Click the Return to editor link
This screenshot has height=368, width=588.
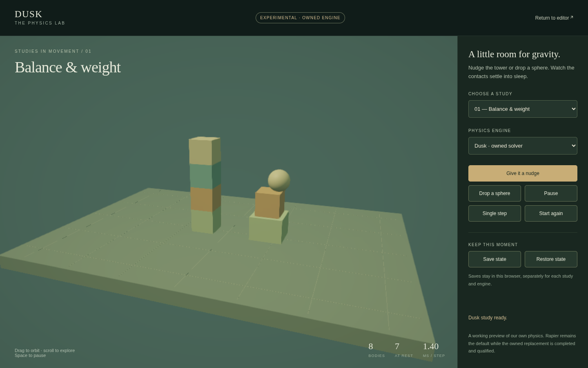coord(554,18)
